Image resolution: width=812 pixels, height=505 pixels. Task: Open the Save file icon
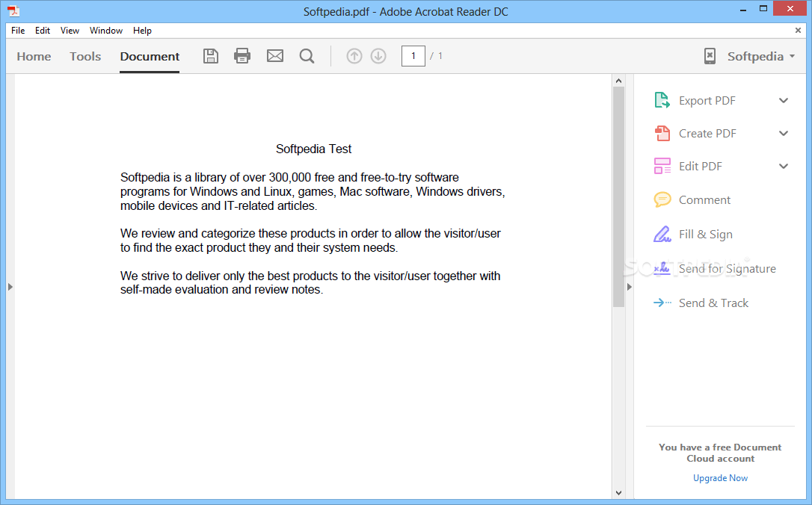coord(210,55)
